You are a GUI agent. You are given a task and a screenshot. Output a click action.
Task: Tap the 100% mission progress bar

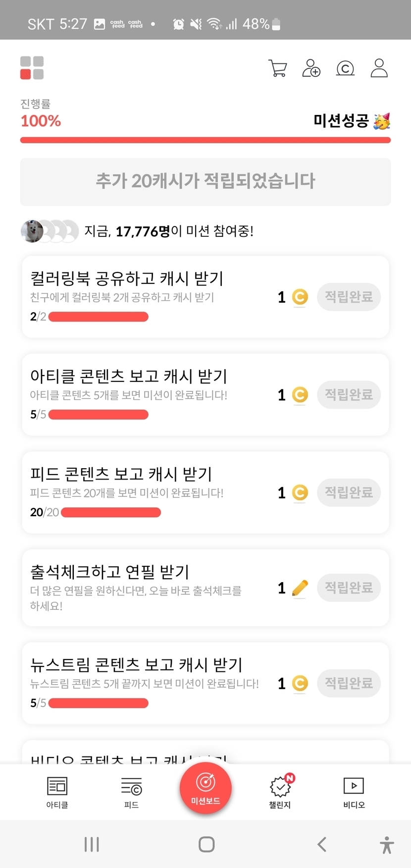click(x=205, y=140)
